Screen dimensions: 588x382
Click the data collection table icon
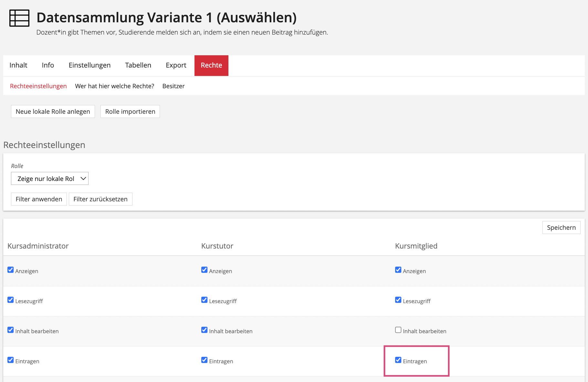click(19, 18)
